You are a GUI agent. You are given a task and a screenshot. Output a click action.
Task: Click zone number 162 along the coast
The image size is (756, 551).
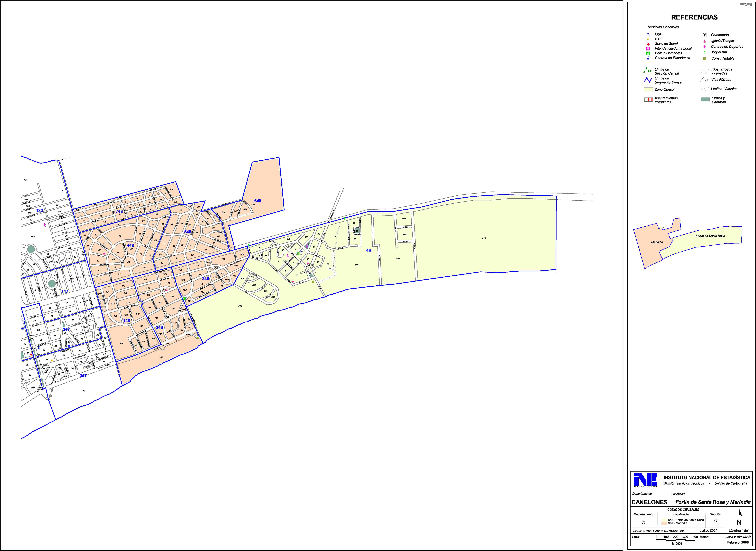click(161, 358)
